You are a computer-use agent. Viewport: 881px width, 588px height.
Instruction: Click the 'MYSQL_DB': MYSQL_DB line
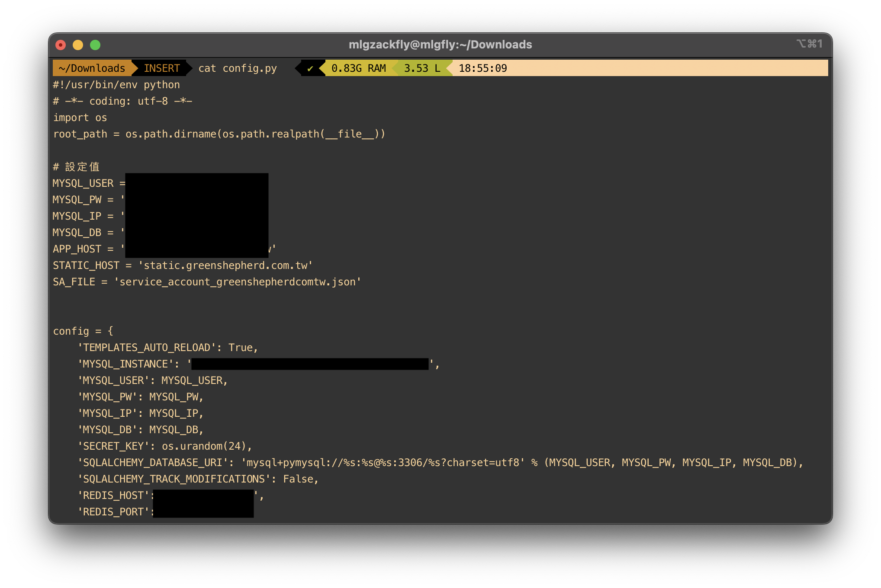pyautogui.click(x=141, y=430)
